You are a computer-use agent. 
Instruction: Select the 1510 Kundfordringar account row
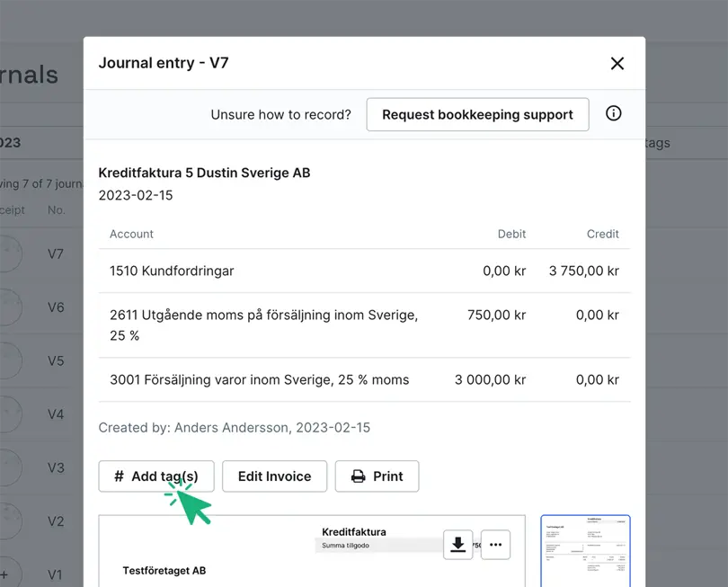tap(365, 271)
